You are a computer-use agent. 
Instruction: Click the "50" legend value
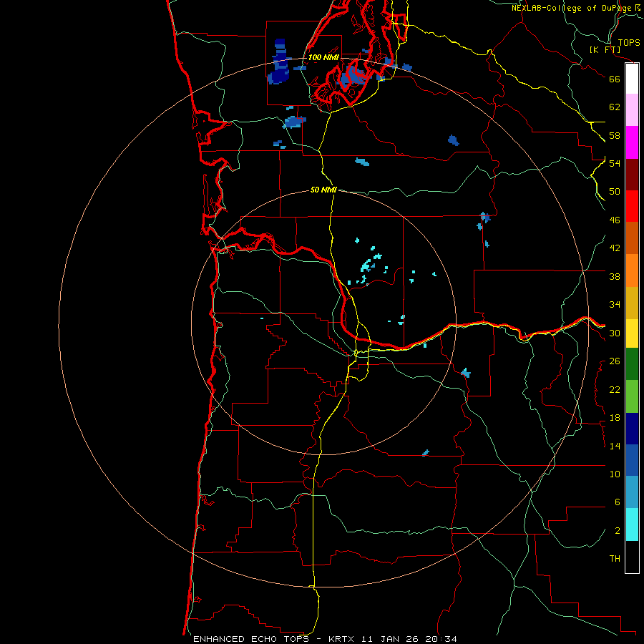click(615, 191)
